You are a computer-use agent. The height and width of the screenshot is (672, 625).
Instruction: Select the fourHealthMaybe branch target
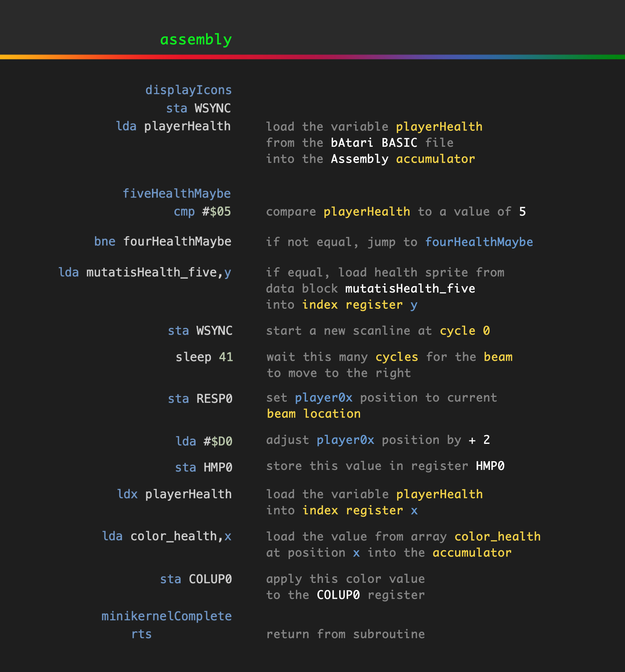[x=177, y=241]
